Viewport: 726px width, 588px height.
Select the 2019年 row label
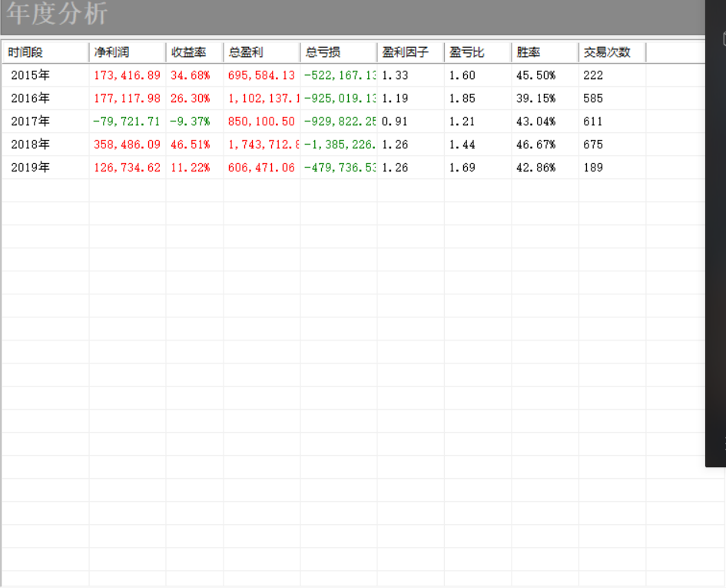click(31, 168)
